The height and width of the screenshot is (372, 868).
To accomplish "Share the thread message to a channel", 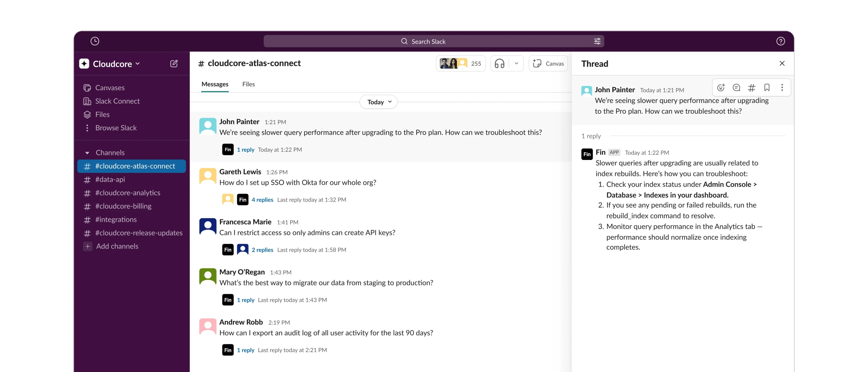I will (x=751, y=88).
